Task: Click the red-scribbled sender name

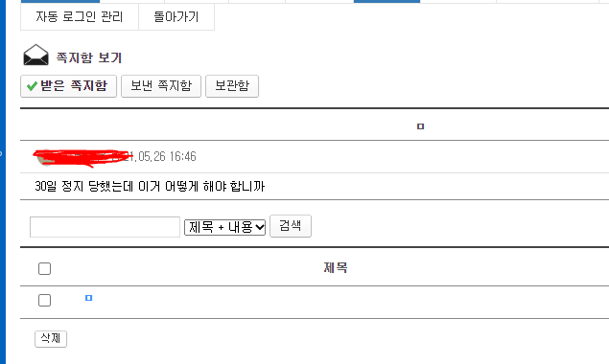Action: tap(83, 157)
